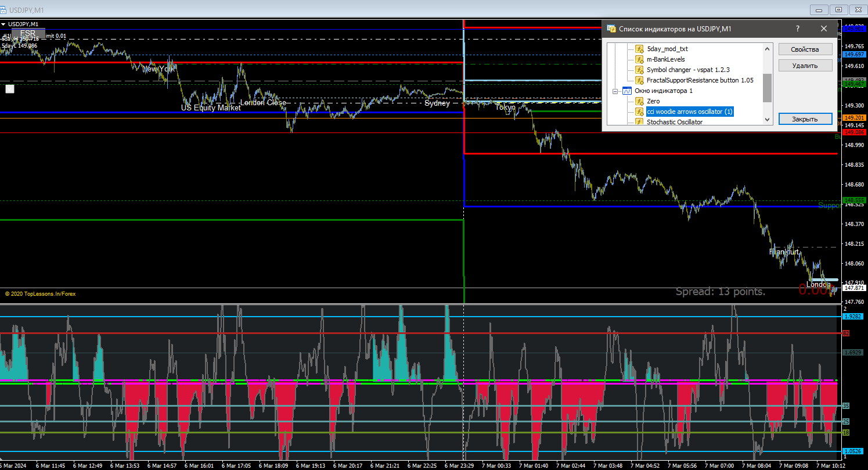Click the TopLessons.In/Forex copyright text
Screen dimensions: 868x470
(x=40, y=294)
